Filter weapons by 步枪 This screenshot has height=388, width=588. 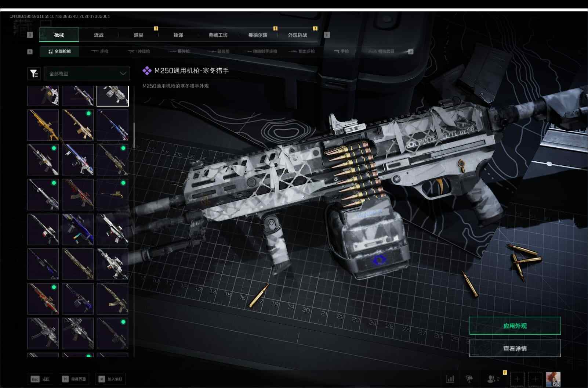(99, 51)
